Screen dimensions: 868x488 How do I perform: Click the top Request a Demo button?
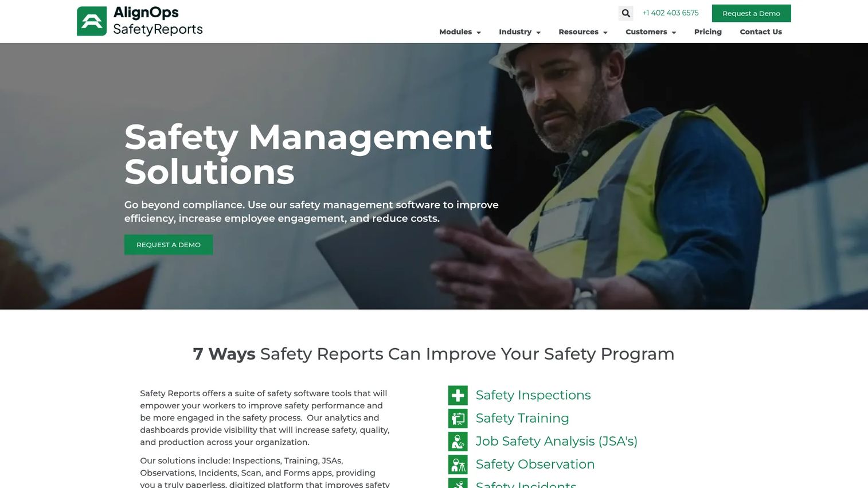click(751, 13)
